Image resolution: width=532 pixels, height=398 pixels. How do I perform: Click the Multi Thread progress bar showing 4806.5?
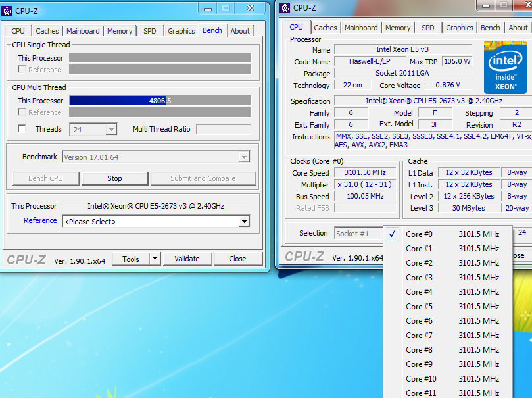tap(160, 101)
